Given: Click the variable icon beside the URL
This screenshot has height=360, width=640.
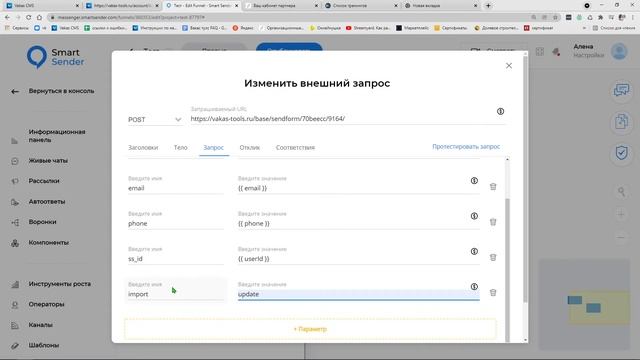Looking at the screenshot, I should (x=500, y=111).
